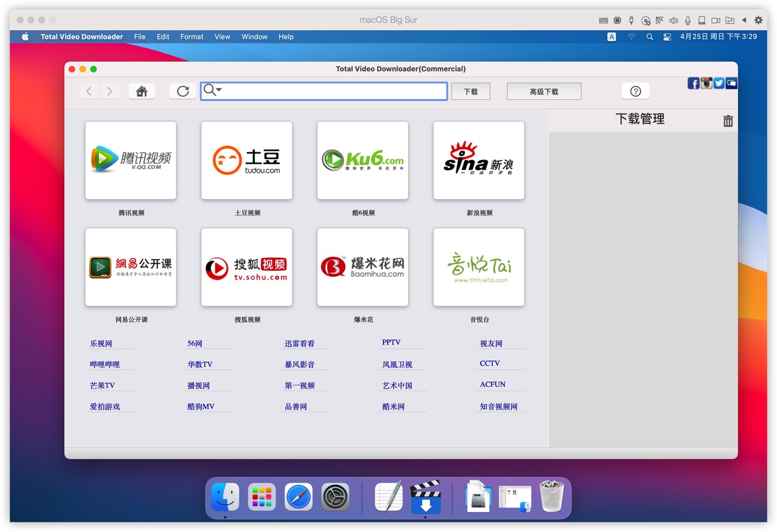Open the Baomihua.com site thumbnail

[363, 267]
